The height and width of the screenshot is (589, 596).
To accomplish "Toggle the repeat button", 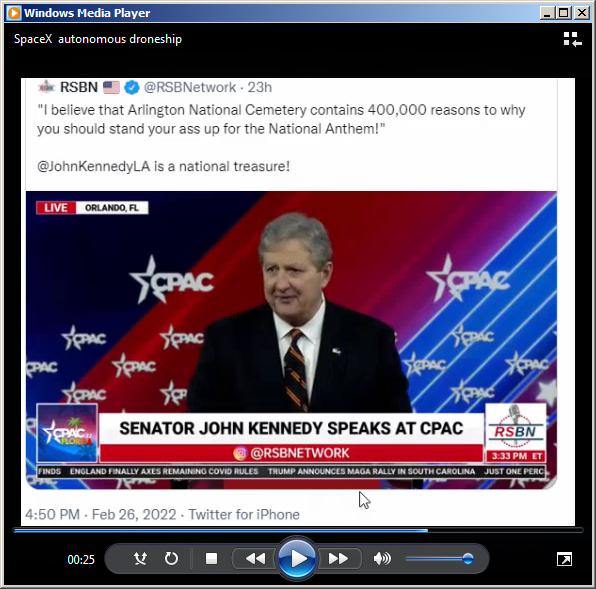I will pyautogui.click(x=171, y=559).
